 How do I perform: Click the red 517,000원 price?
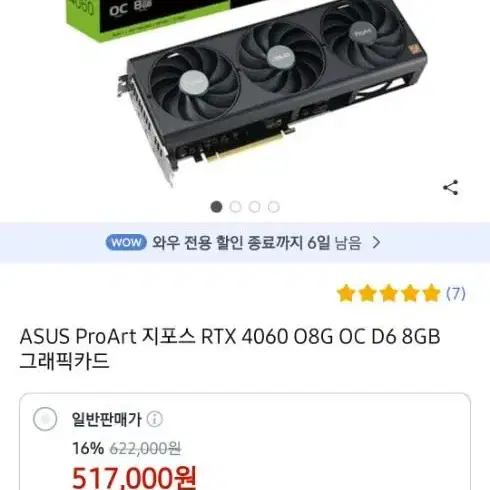coord(134,477)
